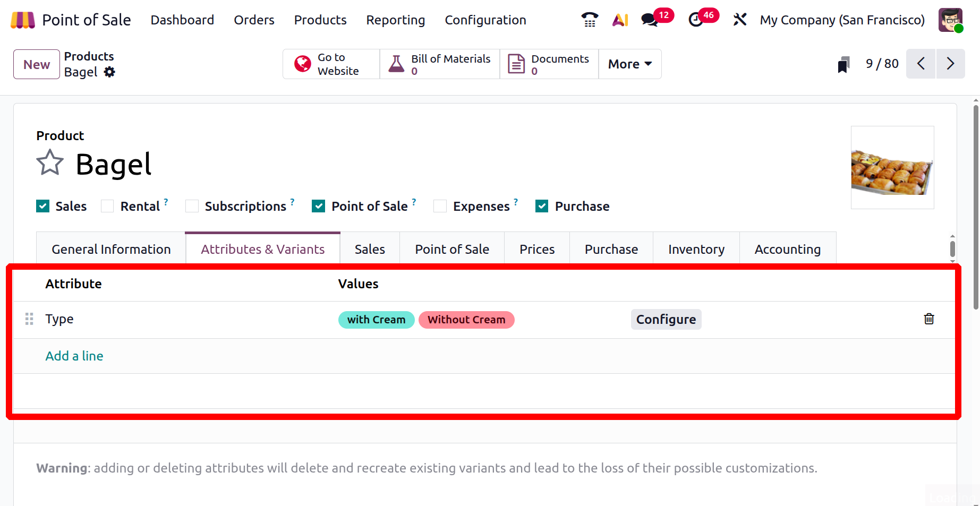Image resolution: width=980 pixels, height=506 pixels.
Task: Click the Bagel product image thumbnail
Action: [892, 168]
